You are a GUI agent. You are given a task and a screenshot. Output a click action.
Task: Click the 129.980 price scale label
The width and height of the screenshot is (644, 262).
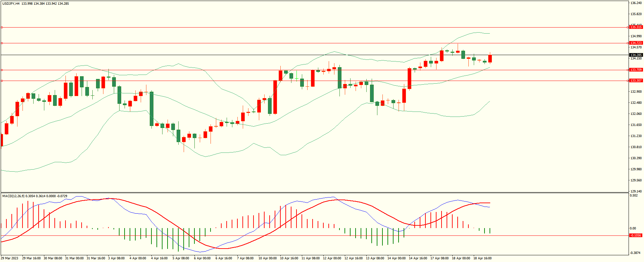point(636,169)
